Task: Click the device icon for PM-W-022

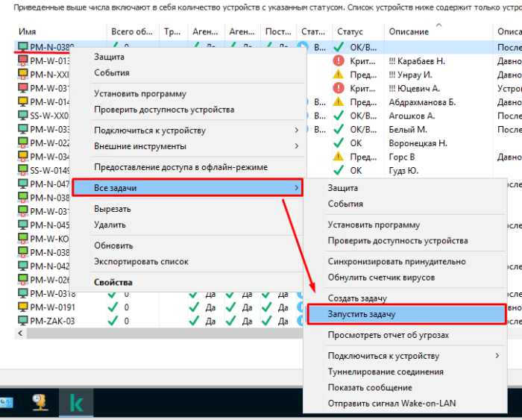Action: click(22, 142)
